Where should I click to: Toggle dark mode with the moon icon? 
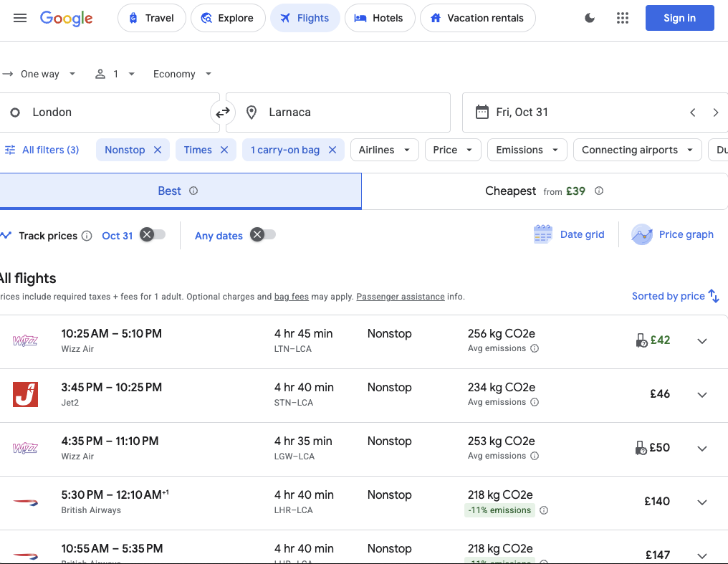[x=589, y=18]
